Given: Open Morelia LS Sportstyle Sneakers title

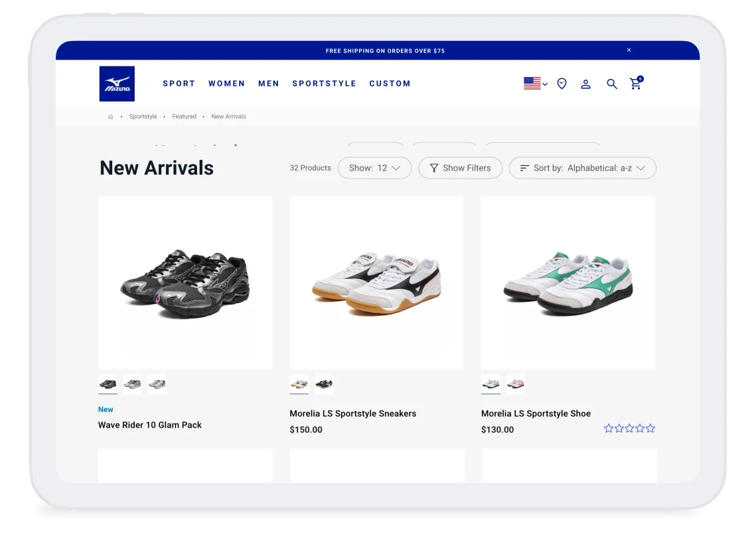Looking at the screenshot, I should pos(353,414).
